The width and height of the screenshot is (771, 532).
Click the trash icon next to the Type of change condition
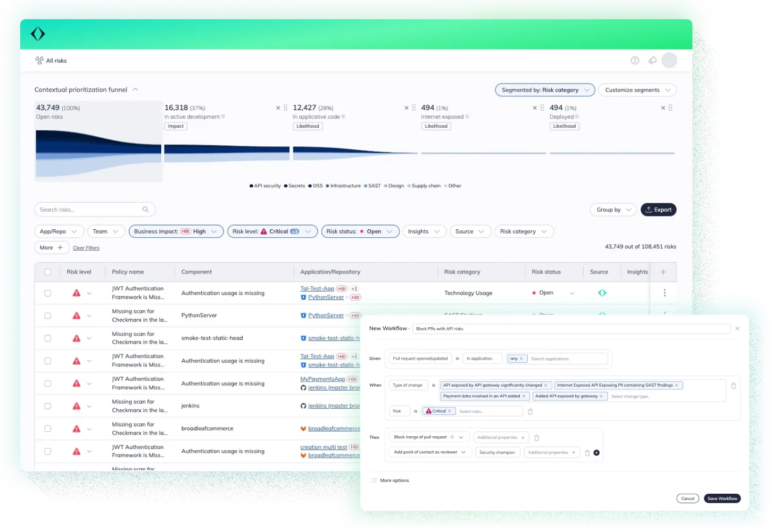click(x=734, y=385)
